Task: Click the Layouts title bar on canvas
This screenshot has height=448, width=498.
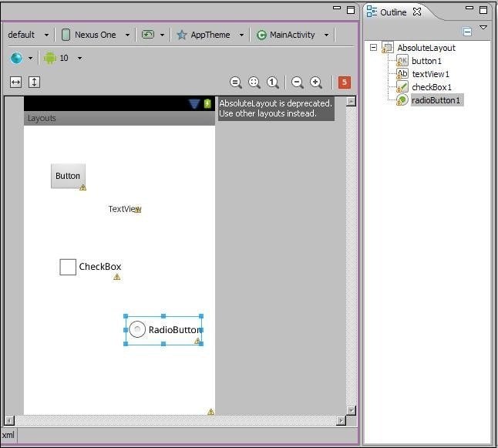Action: pyautogui.click(x=119, y=118)
